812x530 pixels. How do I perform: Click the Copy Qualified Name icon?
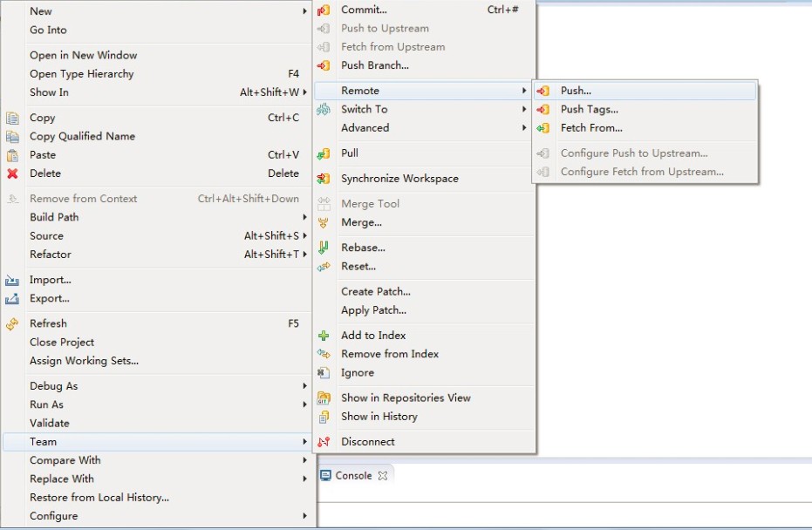point(12,137)
